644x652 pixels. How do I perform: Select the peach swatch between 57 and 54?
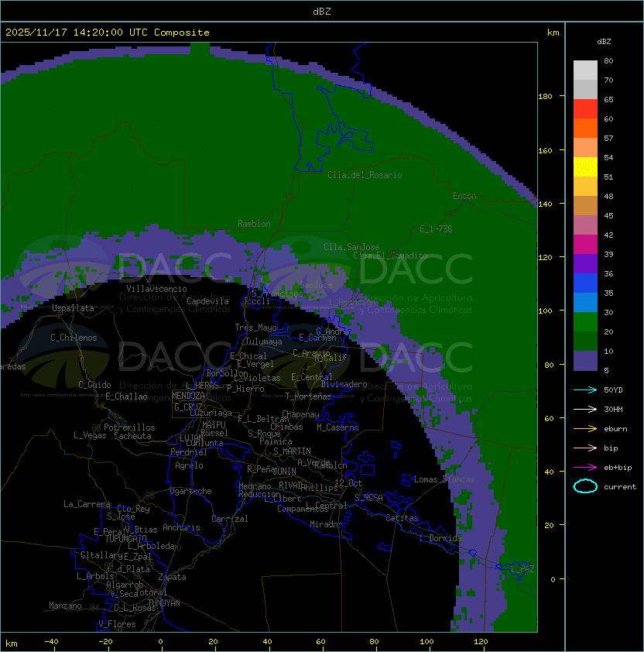click(x=585, y=148)
